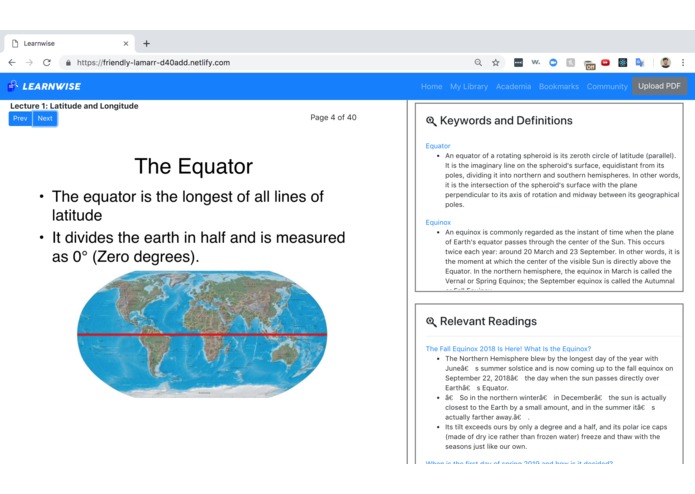The width and height of the screenshot is (695, 494).
Task: Click the Upload PDF button
Action: coord(659,86)
